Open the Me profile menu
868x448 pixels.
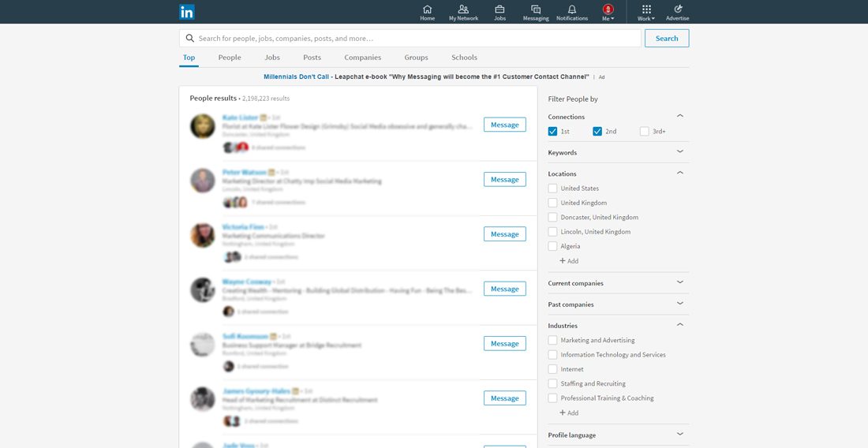[x=608, y=12]
